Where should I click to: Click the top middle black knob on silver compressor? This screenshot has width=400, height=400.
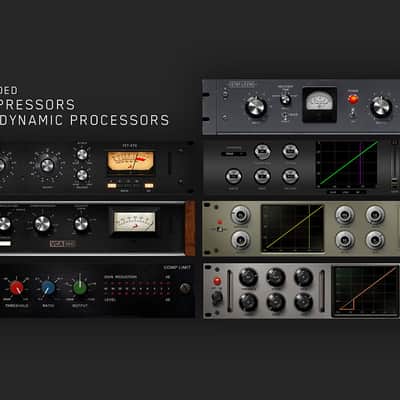click(x=276, y=277)
